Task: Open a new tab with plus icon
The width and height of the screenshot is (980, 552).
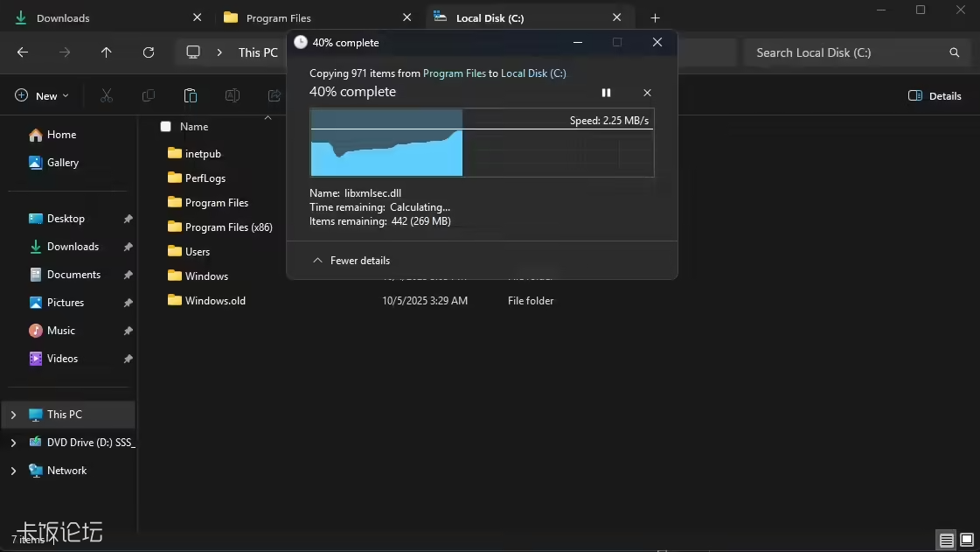Action: 655,17
